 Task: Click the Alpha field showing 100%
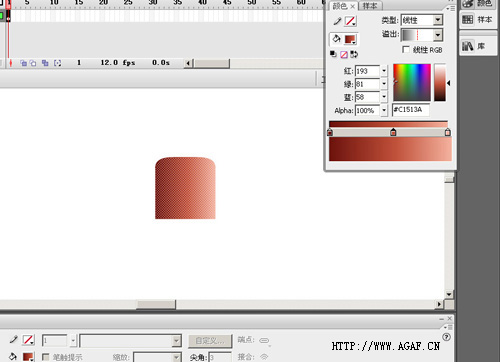tap(368, 110)
